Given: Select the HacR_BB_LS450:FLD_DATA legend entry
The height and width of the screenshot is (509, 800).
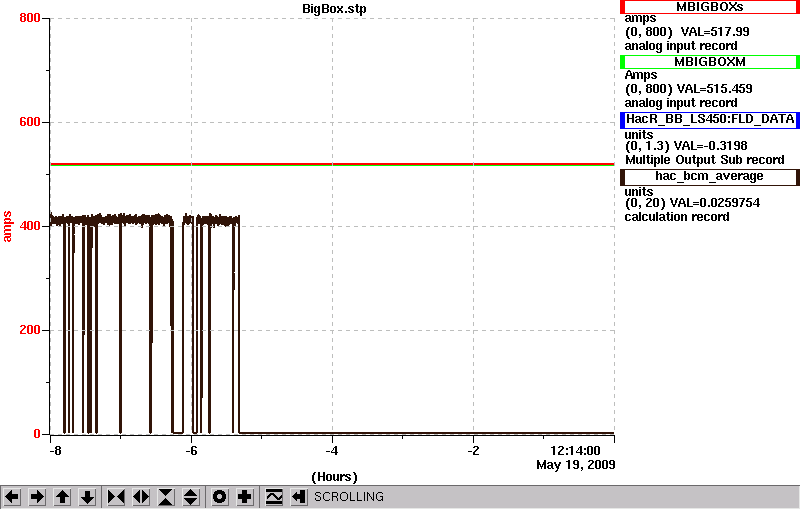Looking at the screenshot, I should point(710,119).
